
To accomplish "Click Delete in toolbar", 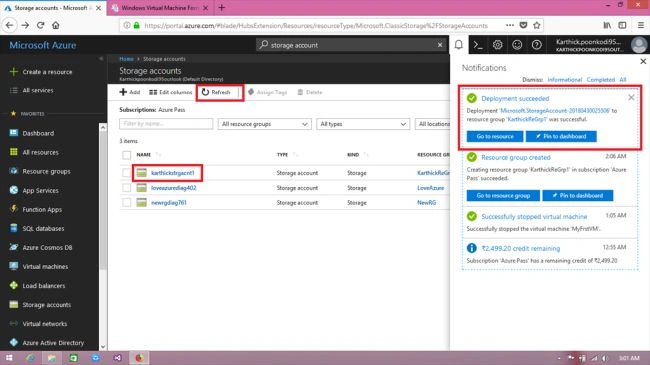I will click(x=310, y=92).
